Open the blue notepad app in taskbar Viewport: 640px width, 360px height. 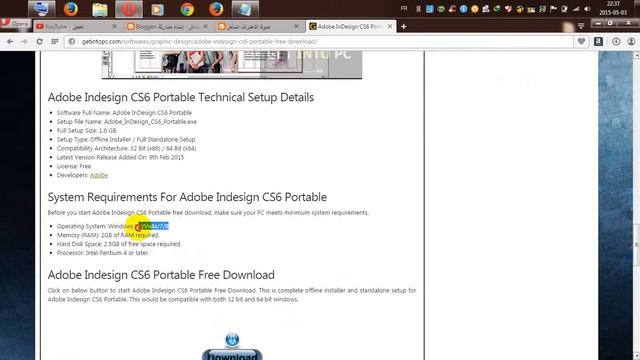pos(245,9)
